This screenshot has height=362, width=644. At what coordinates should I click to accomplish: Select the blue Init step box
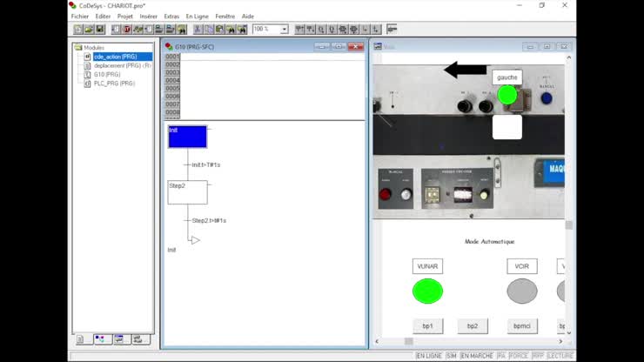(x=187, y=137)
